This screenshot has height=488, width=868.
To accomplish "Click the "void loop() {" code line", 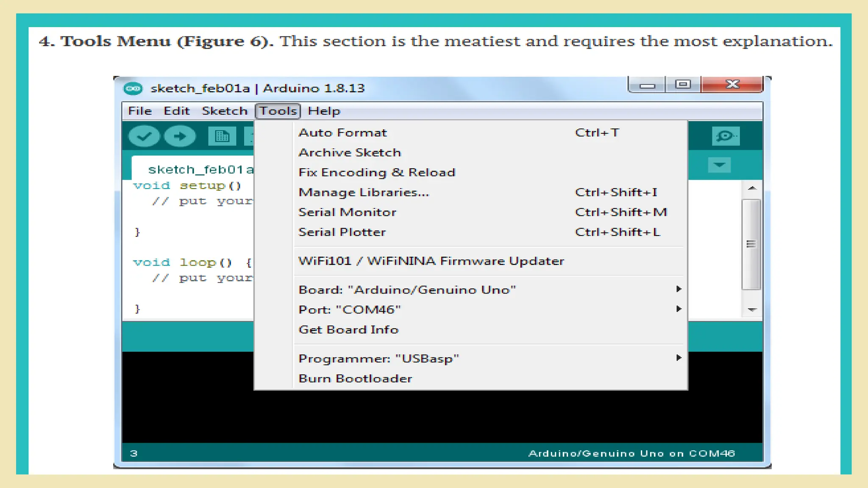I will (x=193, y=263).
